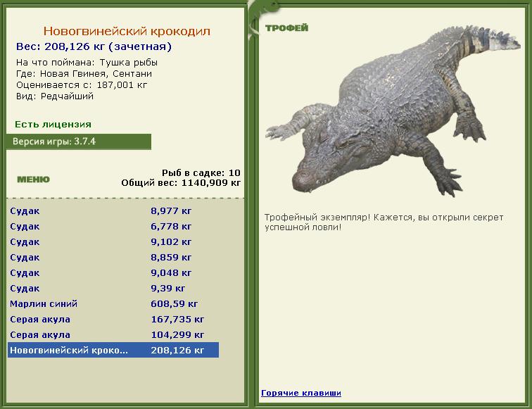532x409 pixels.
Task: Click the Судак 9,39 кг row
Action: click(113, 289)
